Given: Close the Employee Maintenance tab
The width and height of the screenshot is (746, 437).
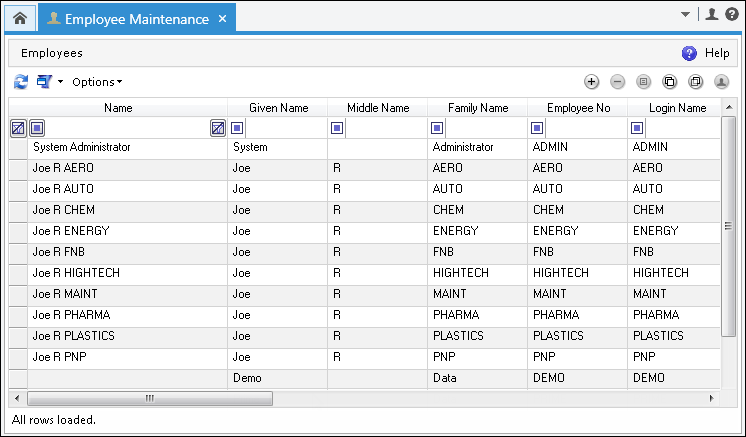Looking at the screenshot, I should click(x=222, y=19).
